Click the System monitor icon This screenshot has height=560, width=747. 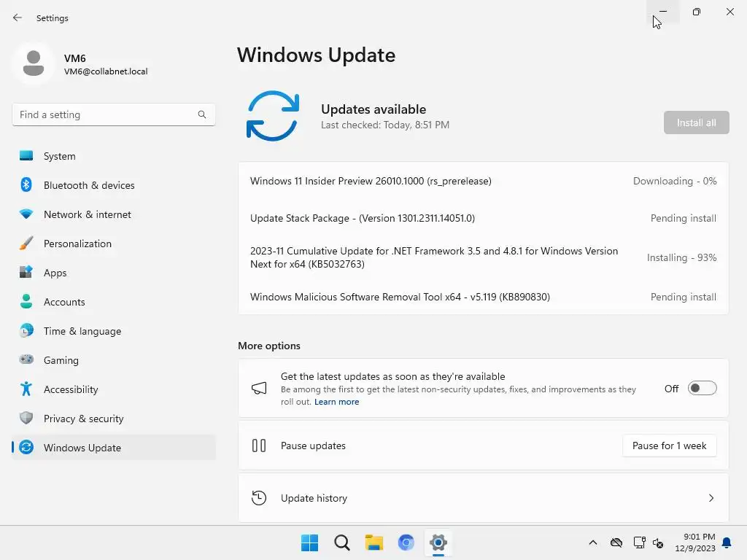click(x=26, y=156)
